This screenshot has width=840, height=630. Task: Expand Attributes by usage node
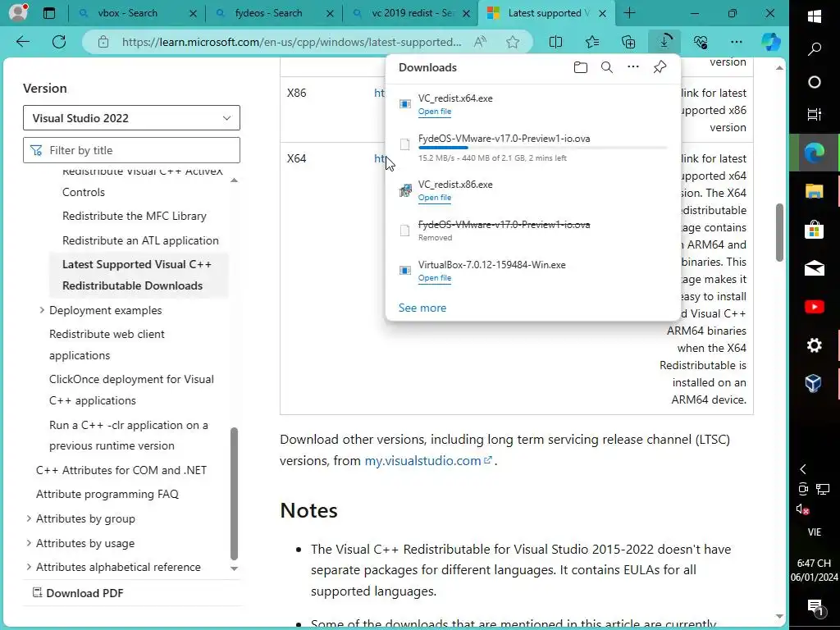pos(29,543)
